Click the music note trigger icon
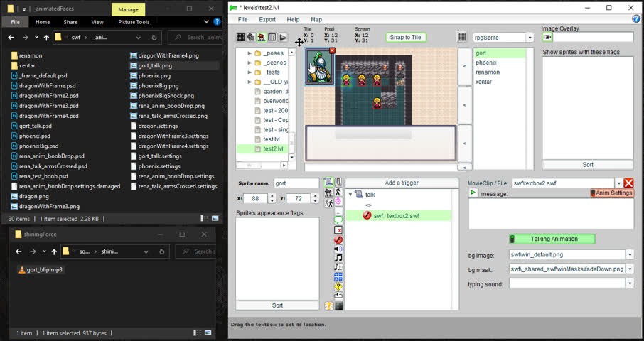This screenshot has width=644, height=341. (x=338, y=258)
